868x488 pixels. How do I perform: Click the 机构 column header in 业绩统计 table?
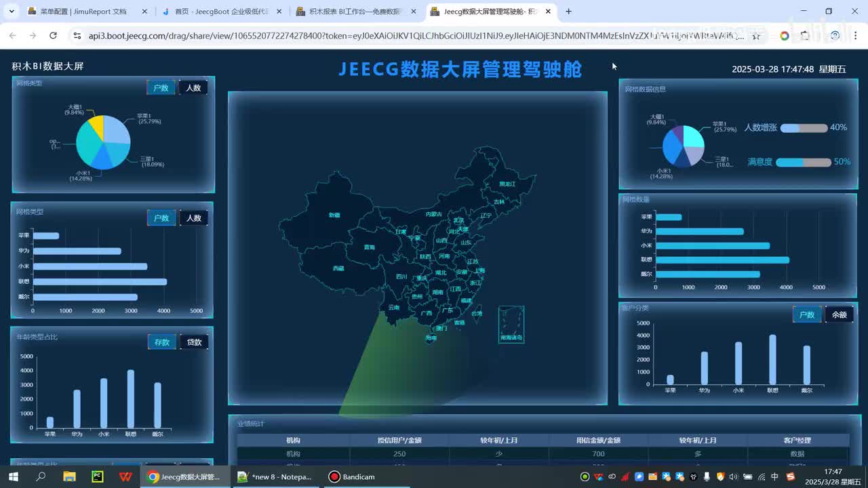coord(293,441)
